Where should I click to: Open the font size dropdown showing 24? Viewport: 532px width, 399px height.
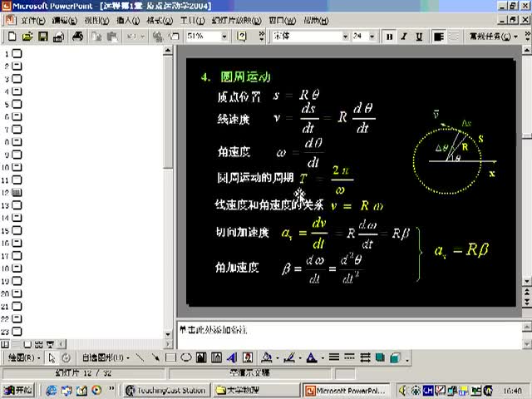click(x=372, y=37)
